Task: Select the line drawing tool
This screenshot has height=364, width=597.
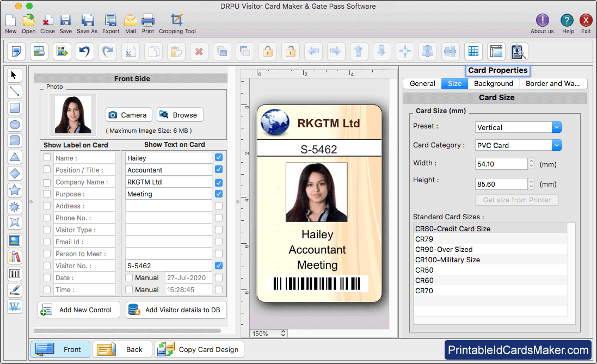Action: point(15,91)
